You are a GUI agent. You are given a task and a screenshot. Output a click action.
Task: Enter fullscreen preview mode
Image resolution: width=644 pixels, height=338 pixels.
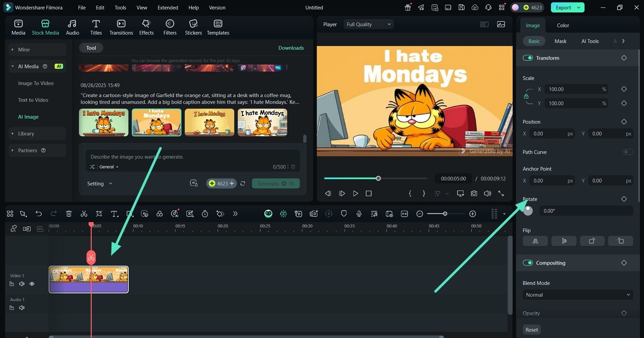[501, 194]
